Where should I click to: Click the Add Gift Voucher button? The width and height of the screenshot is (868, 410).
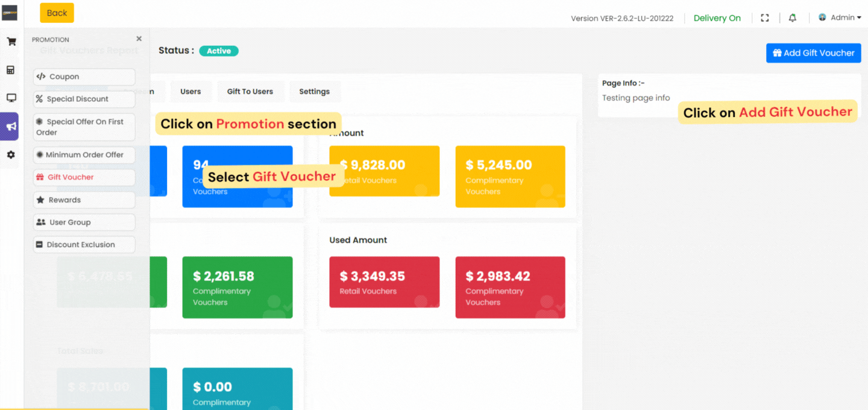point(813,53)
